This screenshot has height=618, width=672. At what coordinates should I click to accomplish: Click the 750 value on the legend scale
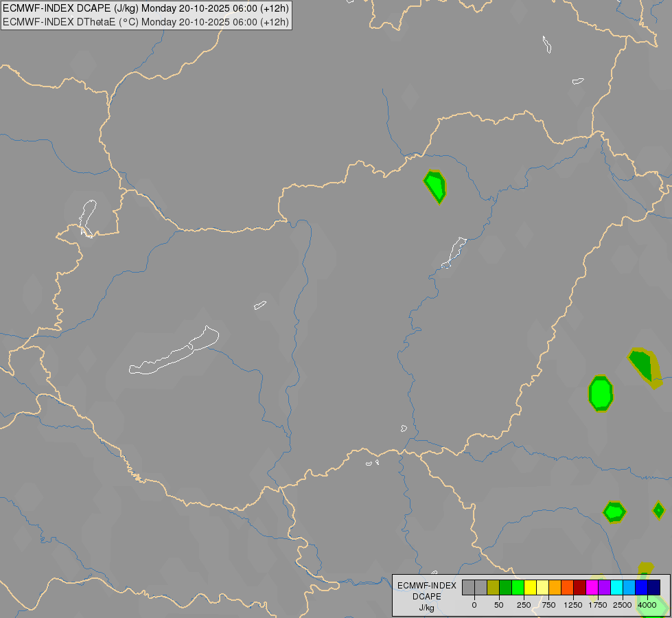click(548, 605)
